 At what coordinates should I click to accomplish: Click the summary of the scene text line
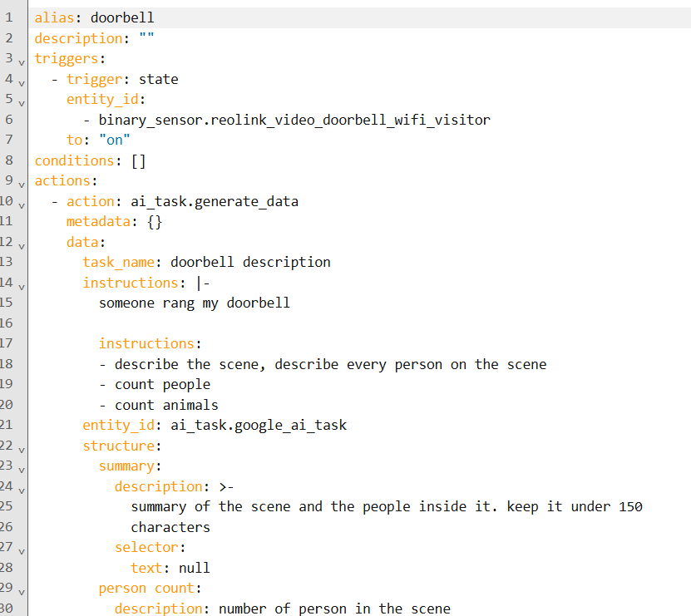tap(387, 507)
